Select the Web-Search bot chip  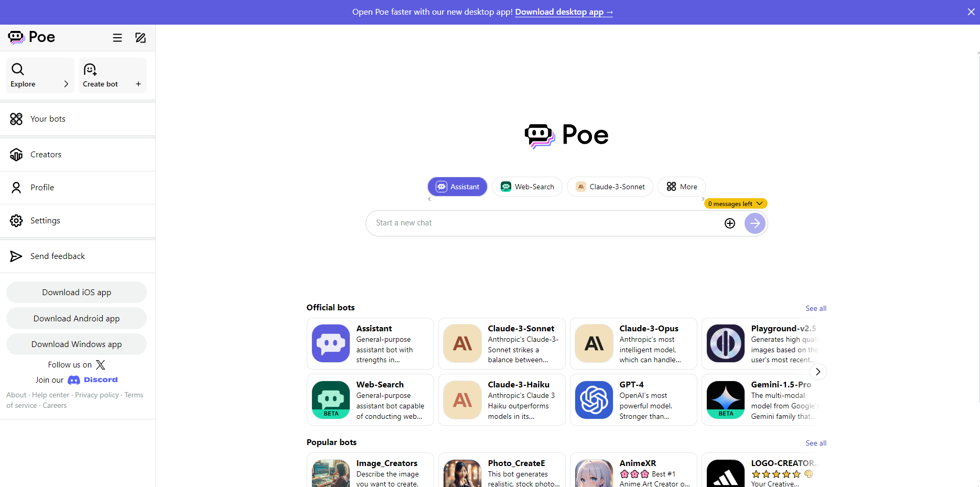(527, 187)
